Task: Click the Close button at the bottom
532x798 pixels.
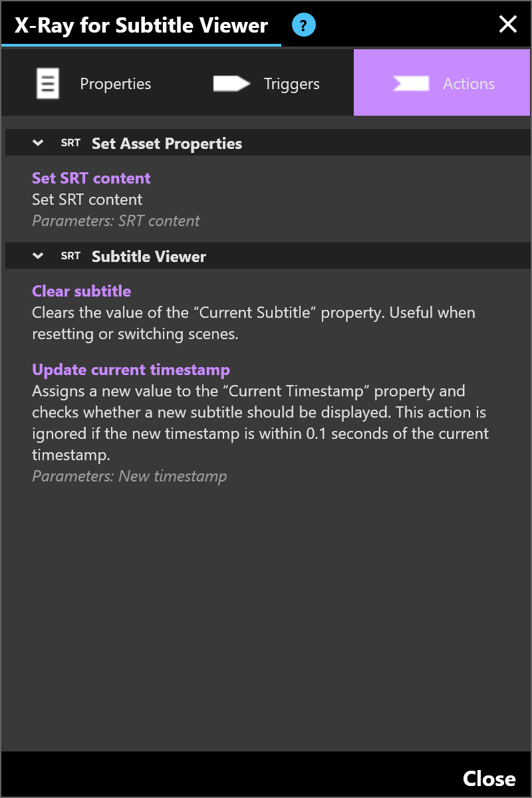Action: click(489, 779)
